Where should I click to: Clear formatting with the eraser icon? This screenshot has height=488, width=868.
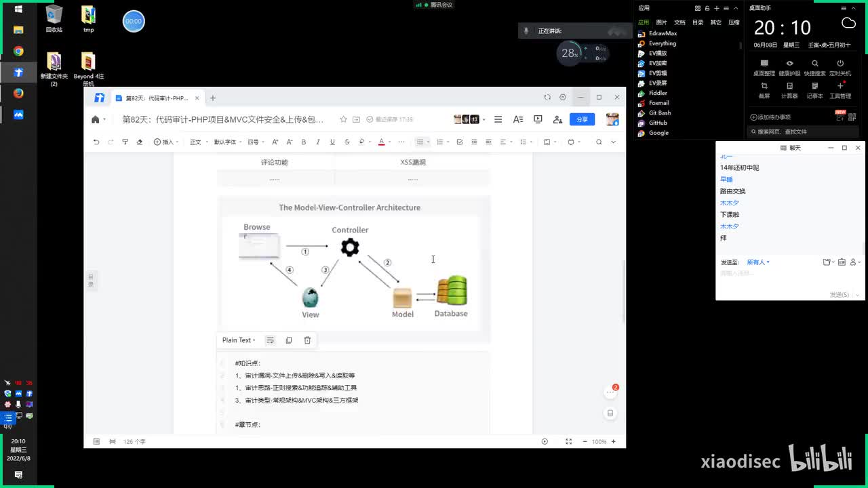point(140,142)
